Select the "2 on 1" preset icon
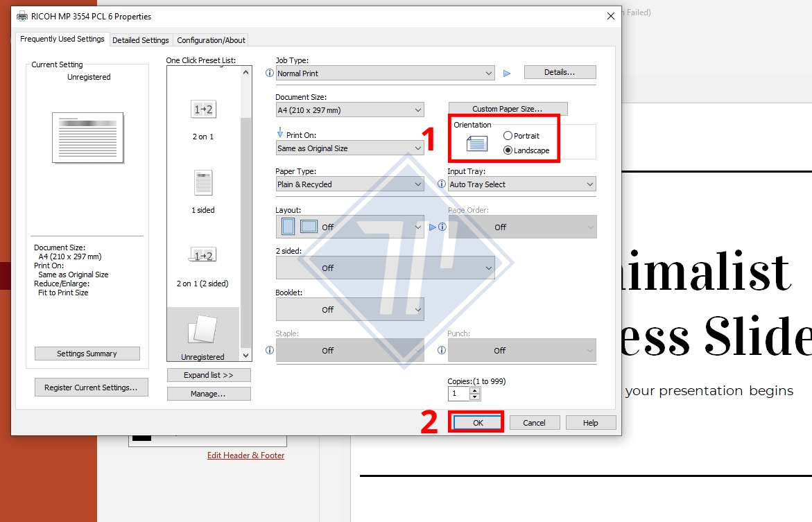This screenshot has height=522, width=812. pyautogui.click(x=202, y=109)
